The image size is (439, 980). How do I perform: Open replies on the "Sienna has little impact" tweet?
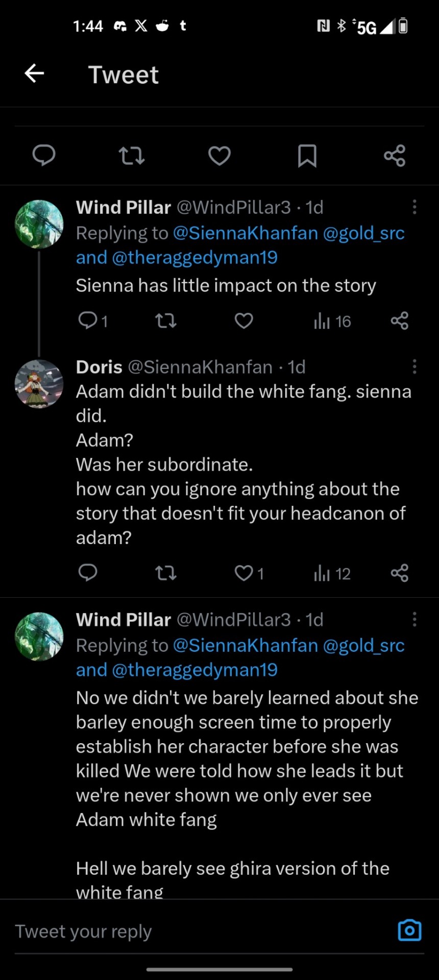88,321
